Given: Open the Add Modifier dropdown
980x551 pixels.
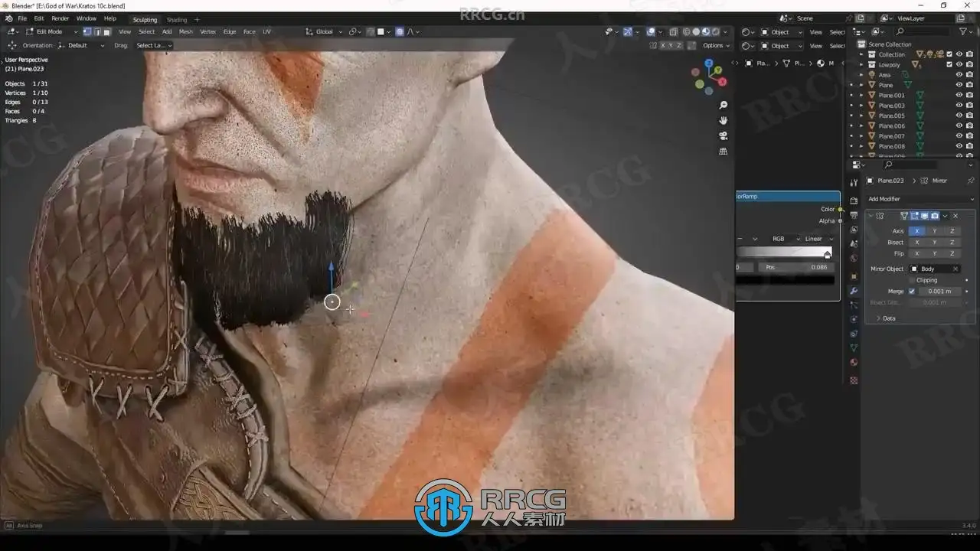Looking at the screenshot, I should (x=920, y=199).
